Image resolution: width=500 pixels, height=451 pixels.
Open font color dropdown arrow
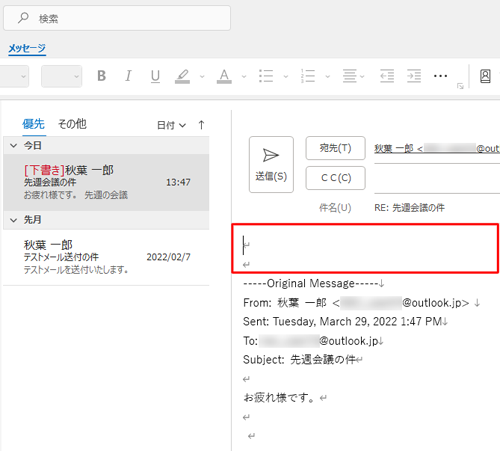pos(244,77)
